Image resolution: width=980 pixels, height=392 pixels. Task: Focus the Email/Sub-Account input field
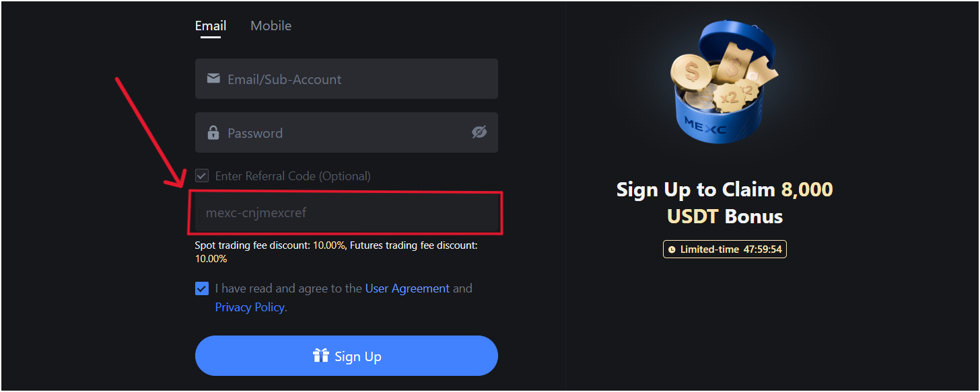[x=357, y=79]
